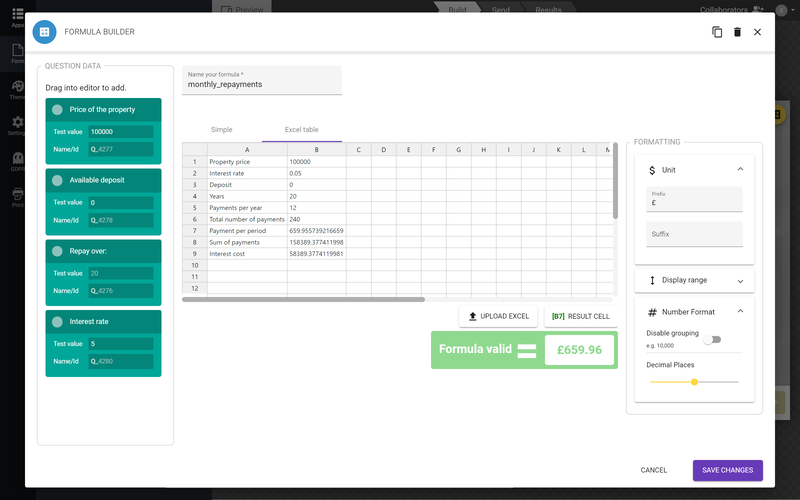Toggle the Disable grouping switch

[x=712, y=340]
